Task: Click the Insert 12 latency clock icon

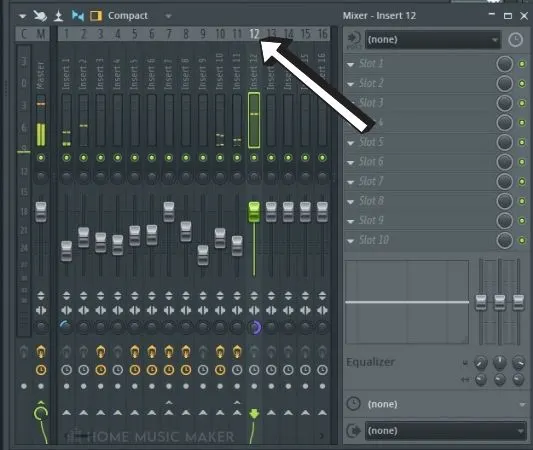Action: click(x=254, y=370)
